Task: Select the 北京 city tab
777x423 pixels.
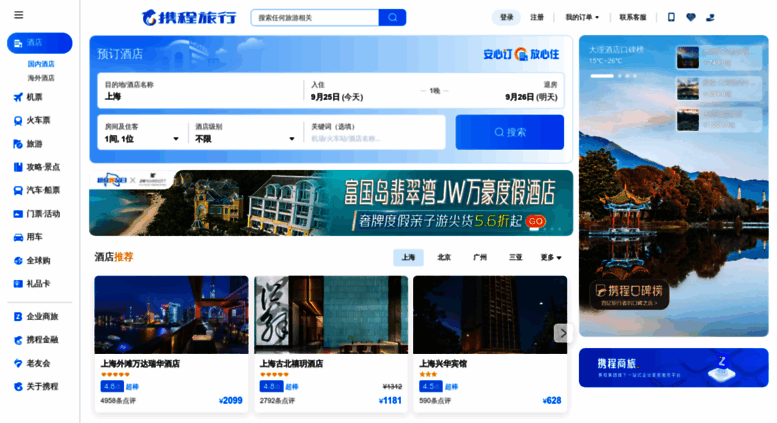Action: point(444,258)
